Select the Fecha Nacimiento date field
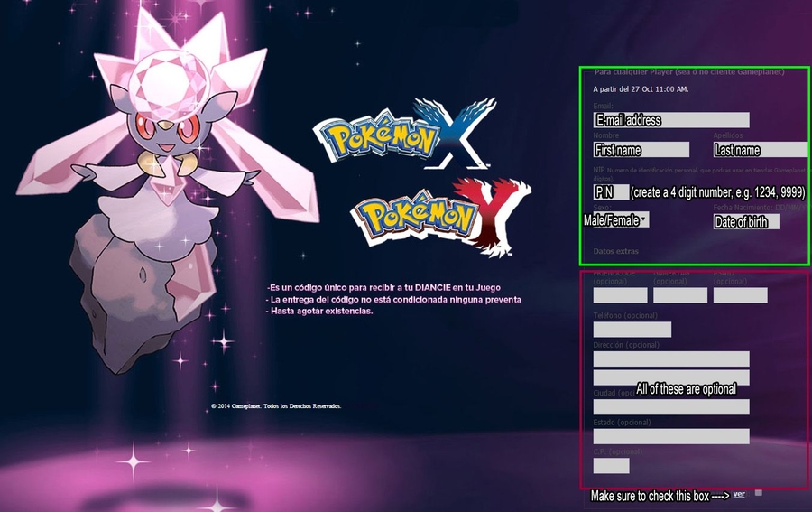812x512 pixels. pyautogui.click(x=746, y=221)
